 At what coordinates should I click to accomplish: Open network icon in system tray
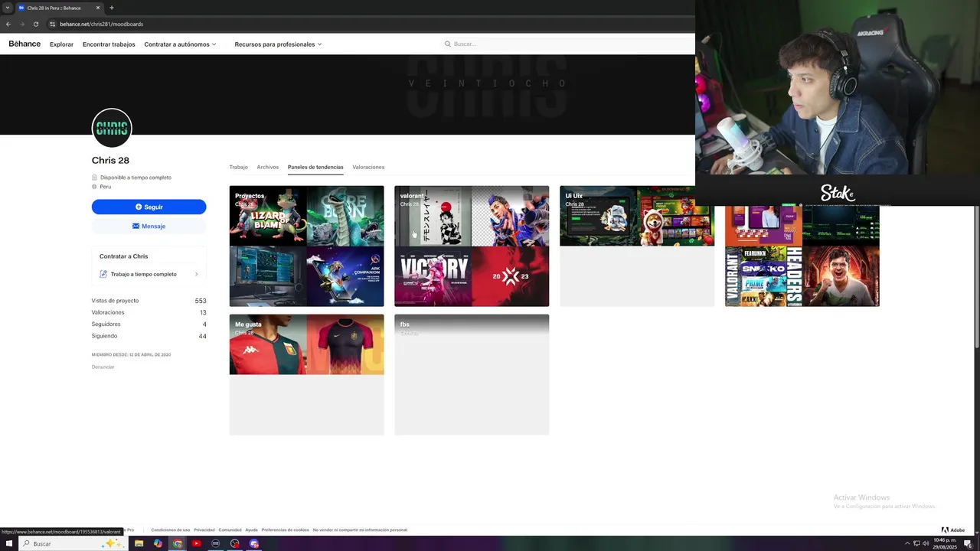click(x=916, y=543)
